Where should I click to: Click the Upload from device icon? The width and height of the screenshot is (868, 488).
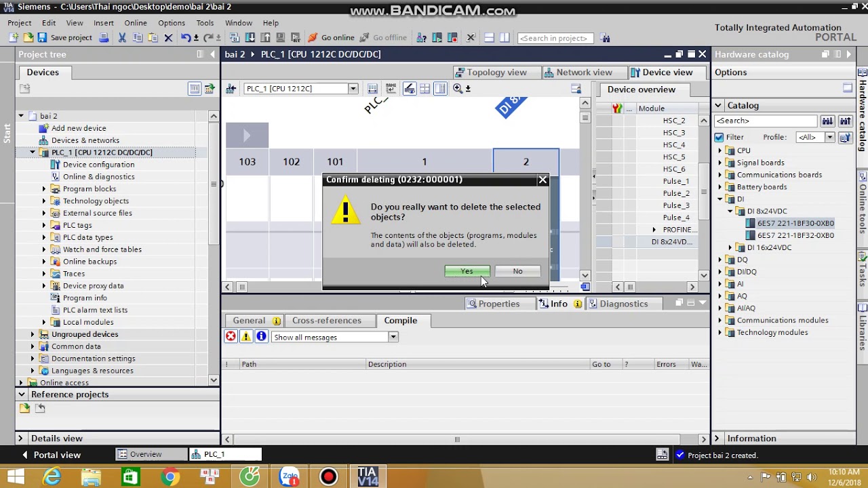(x=266, y=38)
